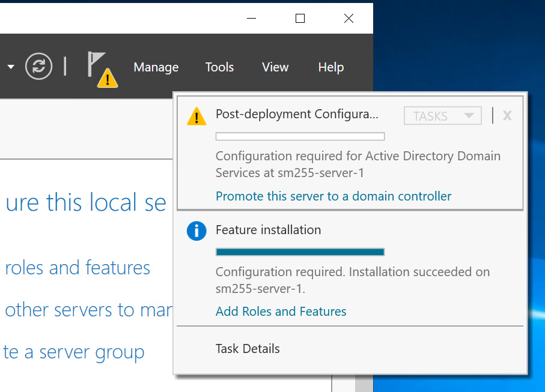Open the Manage menu
This screenshot has height=392, width=545.
(x=156, y=67)
